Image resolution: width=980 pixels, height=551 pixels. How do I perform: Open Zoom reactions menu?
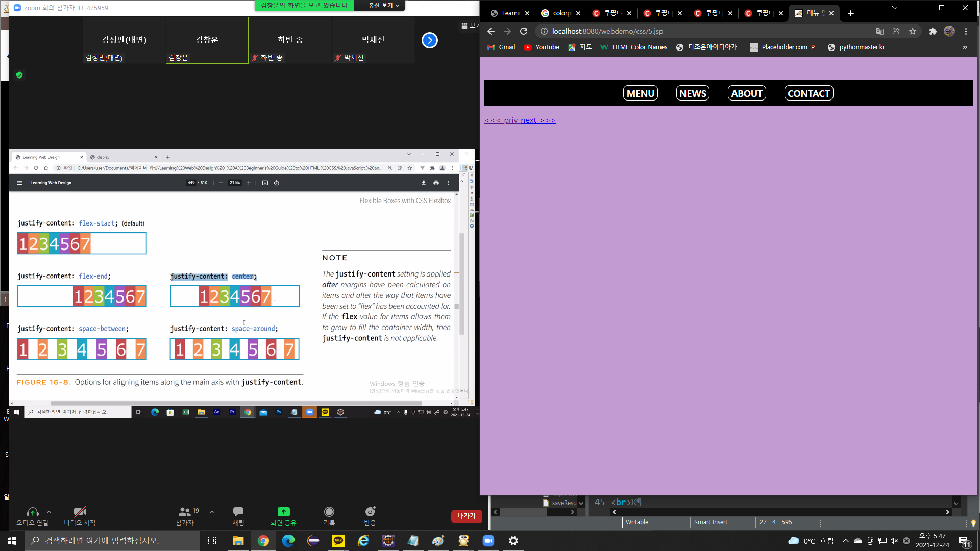pos(370,512)
